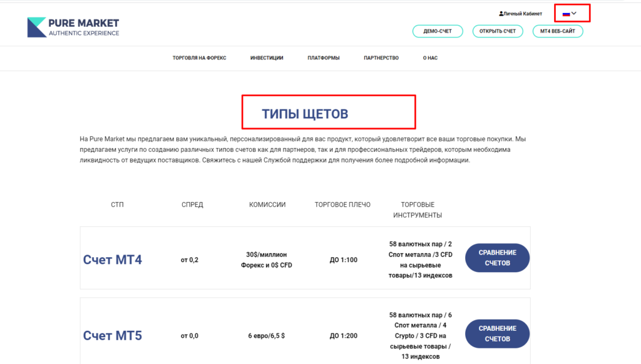Click the СТП column header

point(117,205)
